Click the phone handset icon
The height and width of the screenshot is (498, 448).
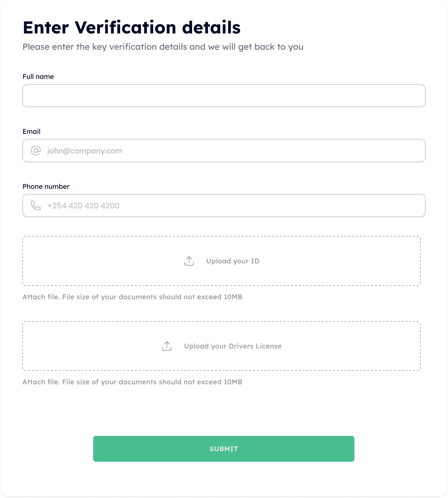click(36, 205)
